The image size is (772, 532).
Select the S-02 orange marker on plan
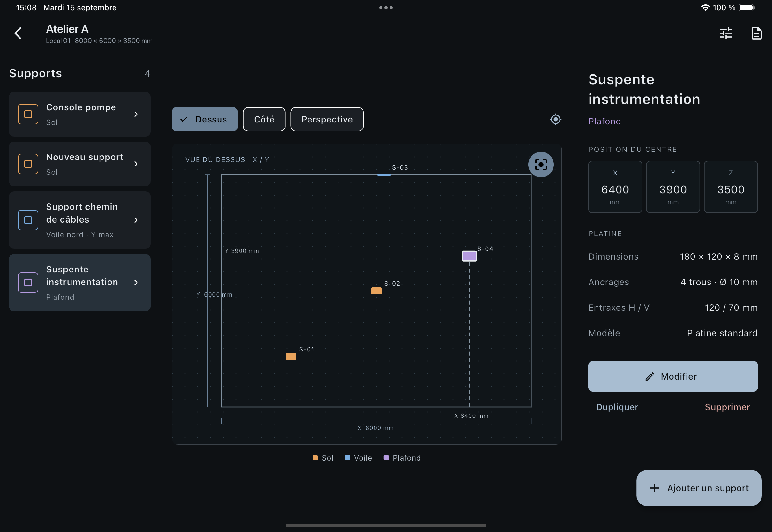376,291
